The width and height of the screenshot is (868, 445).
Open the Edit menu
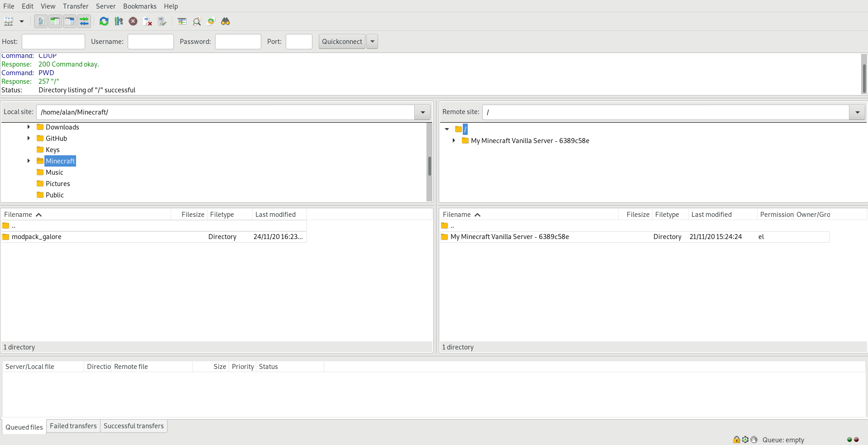28,6
